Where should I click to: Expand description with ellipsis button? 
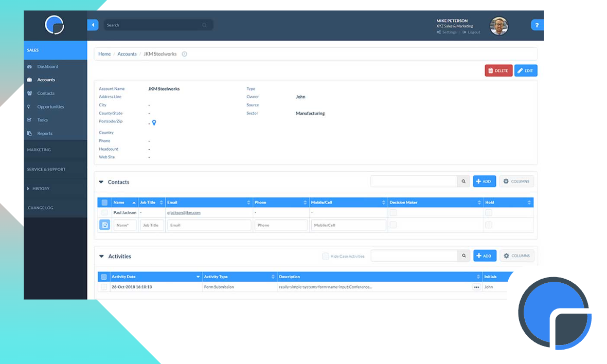(x=476, y=287)
